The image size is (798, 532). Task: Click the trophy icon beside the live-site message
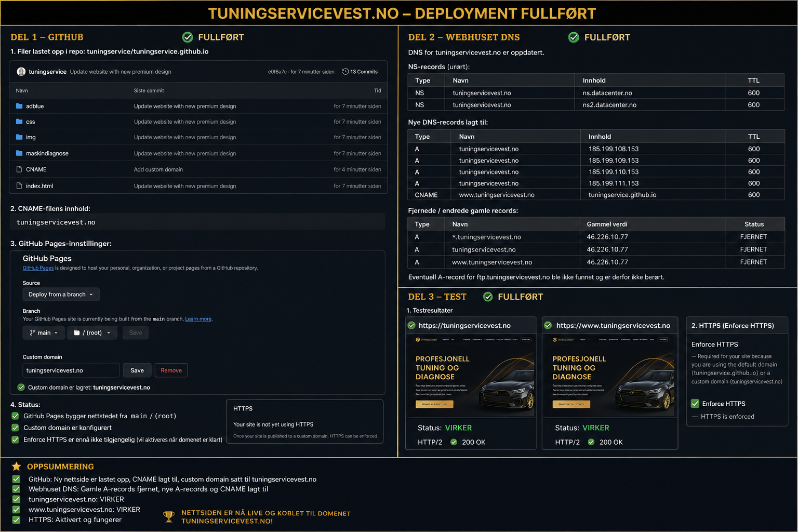tap(168, 517)
